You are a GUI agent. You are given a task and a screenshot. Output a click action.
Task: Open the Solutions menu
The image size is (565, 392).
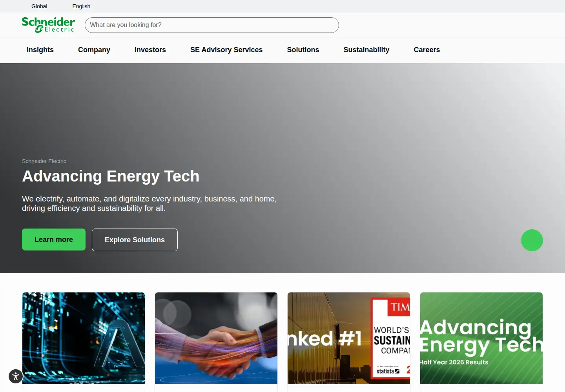coord(303,50)
